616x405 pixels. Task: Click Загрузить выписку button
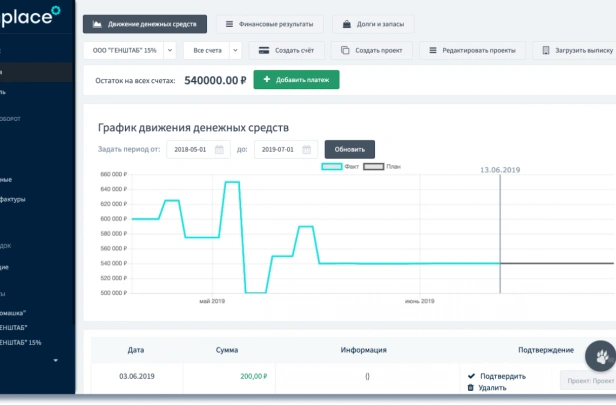pos(574,50)
